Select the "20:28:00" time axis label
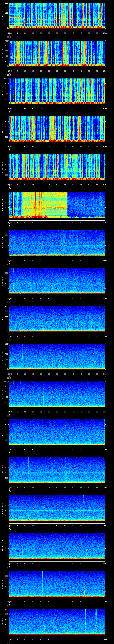 [x=9, y=564]
